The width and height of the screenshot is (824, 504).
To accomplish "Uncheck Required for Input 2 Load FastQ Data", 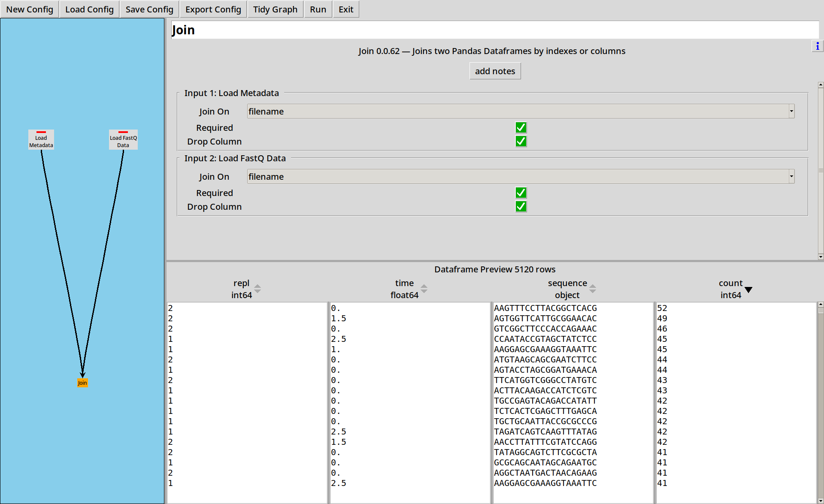I will point(521,193).
